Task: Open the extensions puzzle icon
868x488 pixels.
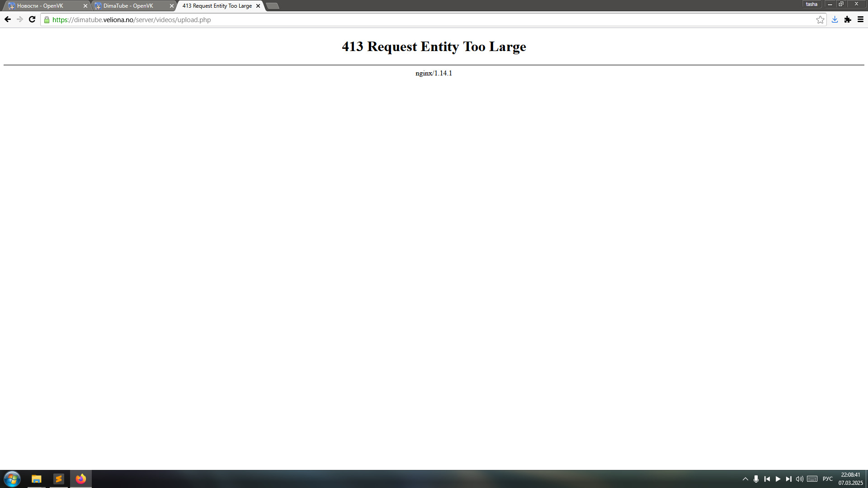Action: [848, 19]
